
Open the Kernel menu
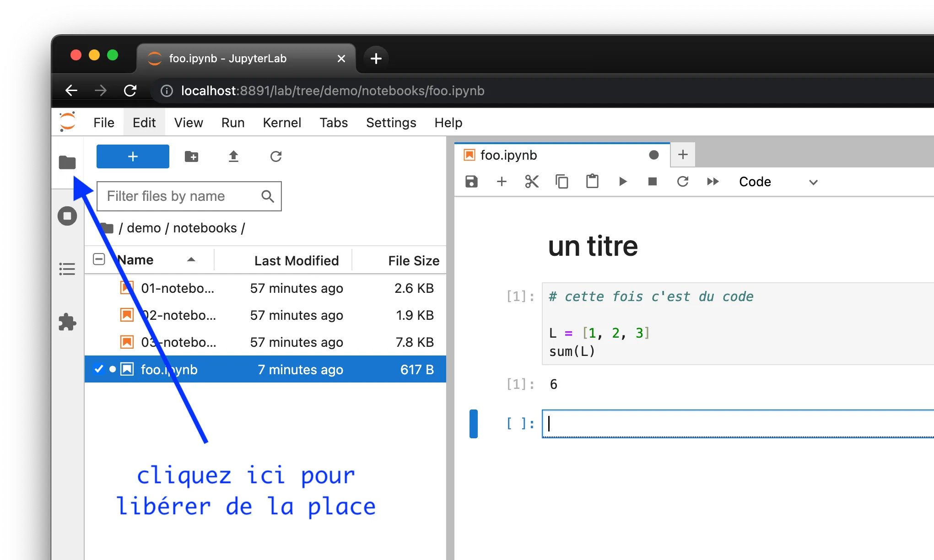click(x=281, y=123)
